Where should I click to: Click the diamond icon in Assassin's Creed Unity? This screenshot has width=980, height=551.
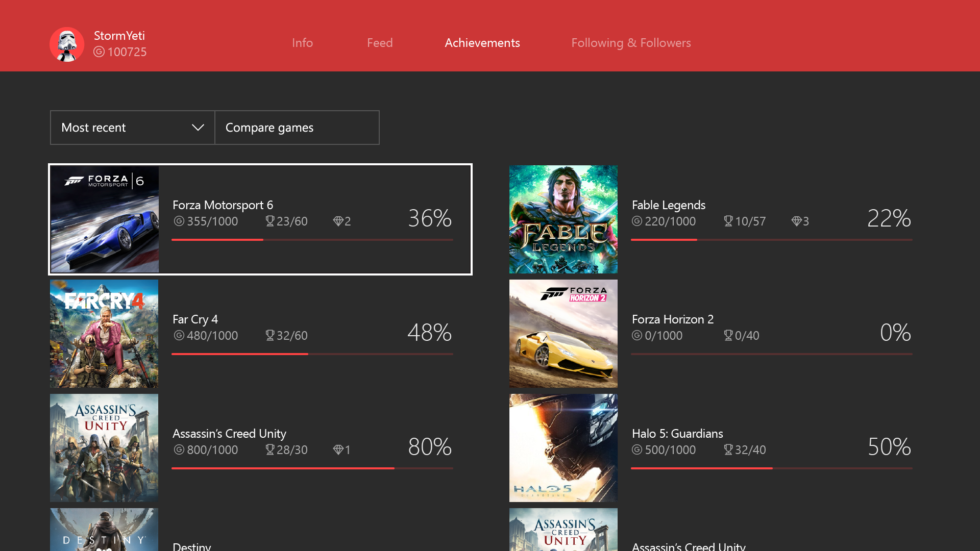(x=338, y=449)
